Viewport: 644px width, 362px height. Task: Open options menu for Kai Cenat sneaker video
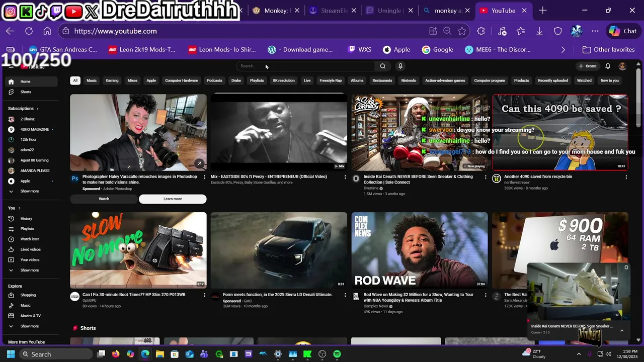pos(486,177)
